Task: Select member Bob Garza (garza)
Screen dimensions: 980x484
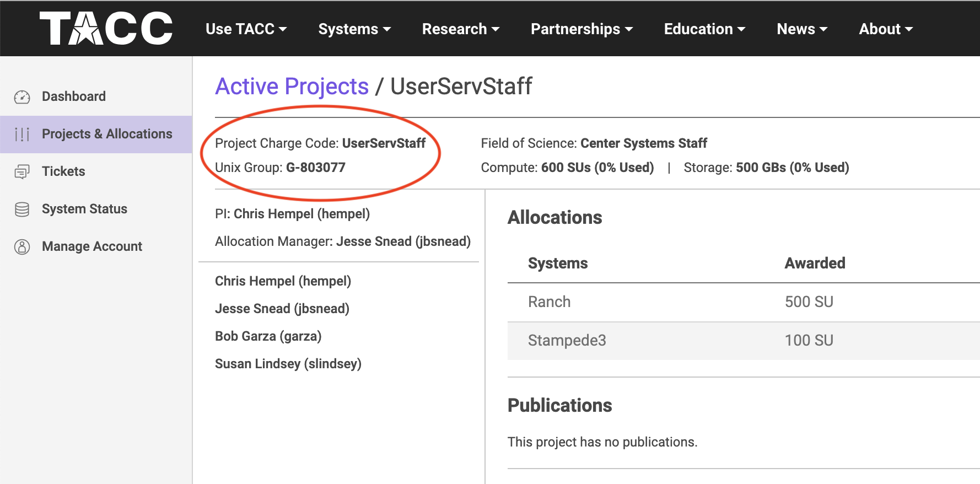Action: [268, 336]
